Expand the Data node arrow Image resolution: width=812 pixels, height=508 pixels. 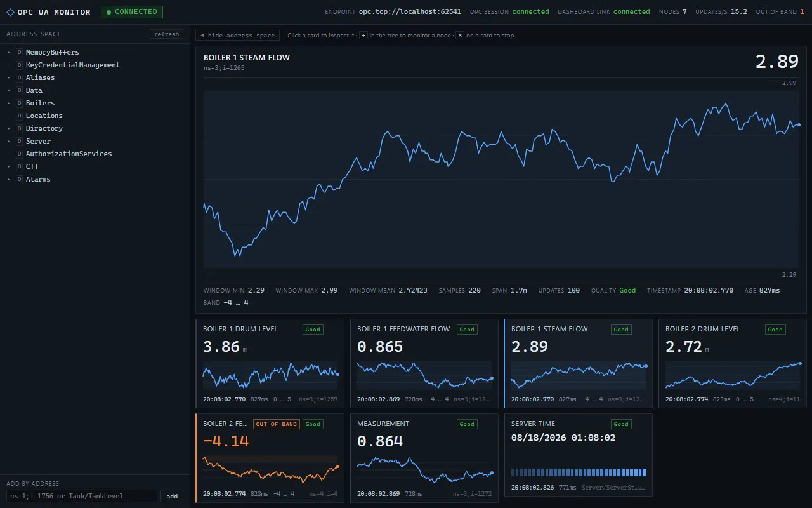click(x=9, y=90)
